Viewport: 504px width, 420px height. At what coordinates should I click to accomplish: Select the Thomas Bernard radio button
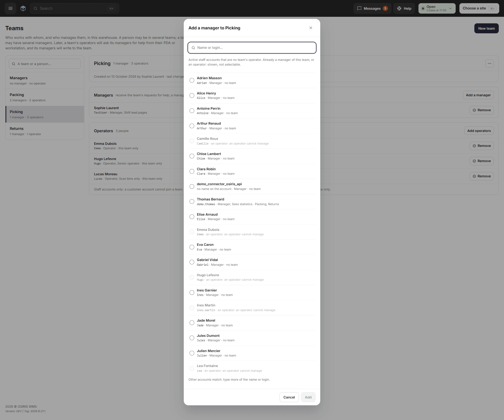(192, 201)
